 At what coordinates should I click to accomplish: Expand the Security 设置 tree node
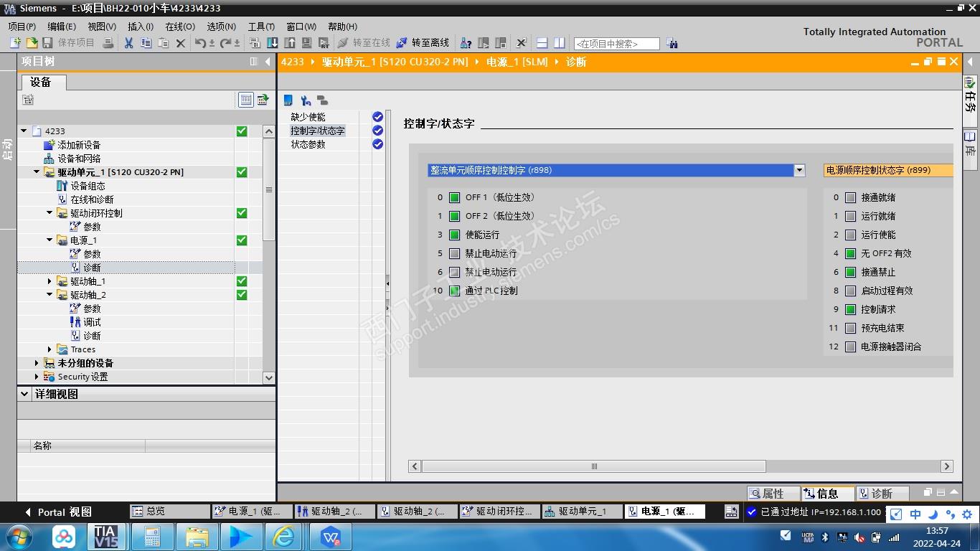[x=37, y=377]
